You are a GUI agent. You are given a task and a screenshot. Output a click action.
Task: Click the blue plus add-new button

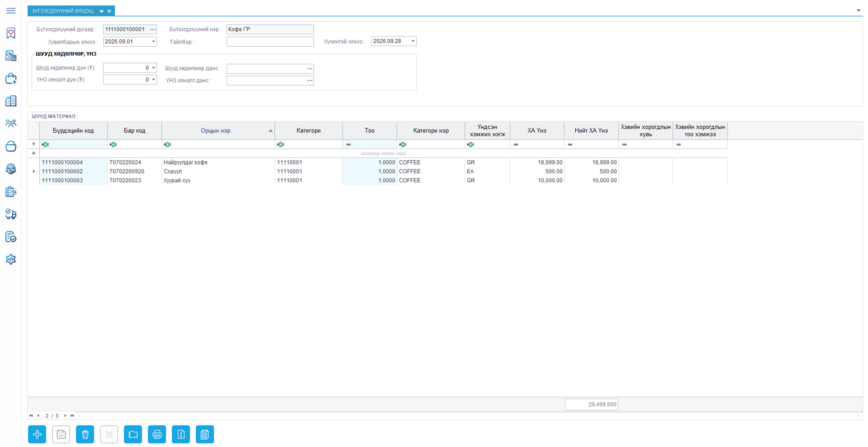pyautogui.click(x=37, y=435)
